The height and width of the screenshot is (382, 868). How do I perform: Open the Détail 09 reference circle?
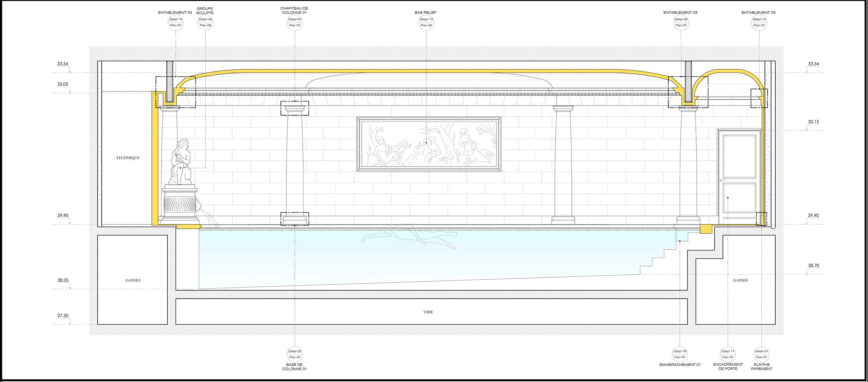point(205,23)
